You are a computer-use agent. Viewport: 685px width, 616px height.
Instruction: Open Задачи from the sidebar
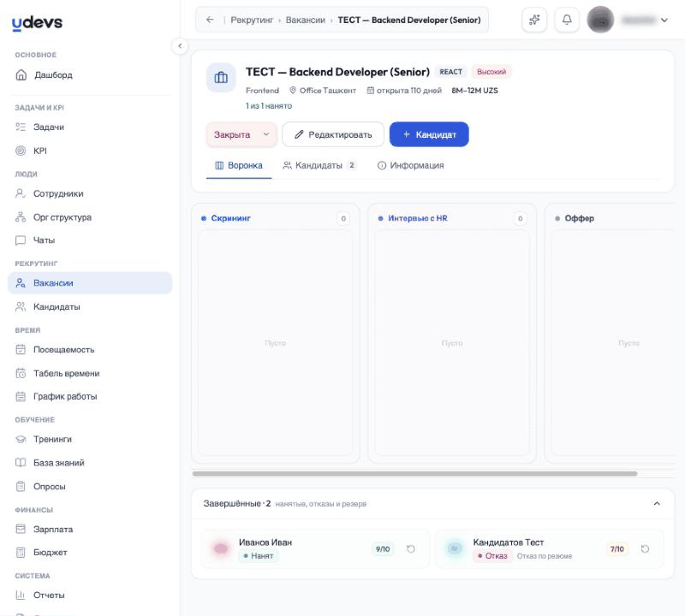coord(90,127)
